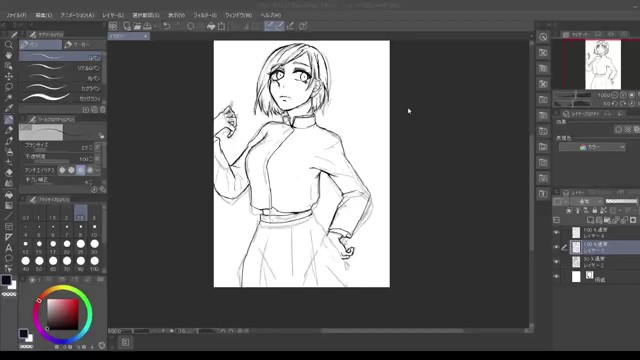Expand the anti-aliasing options arrow

(x=98, y=170)
